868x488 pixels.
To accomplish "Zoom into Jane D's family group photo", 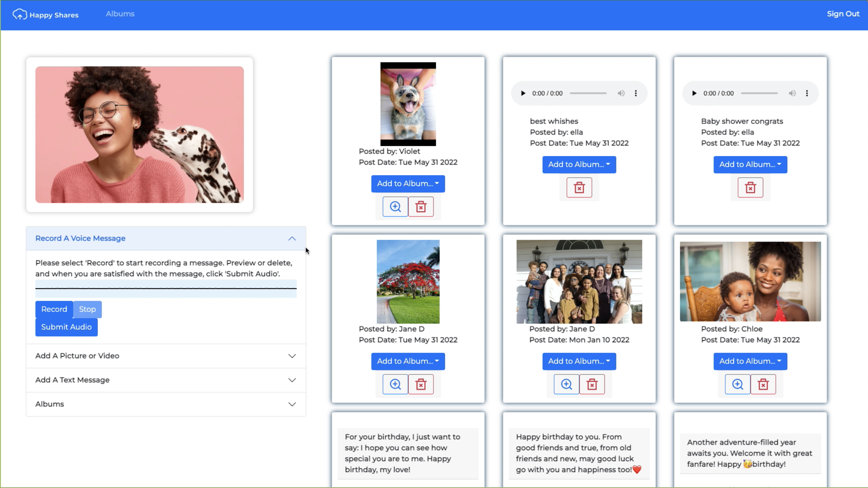I will [566, 384].
